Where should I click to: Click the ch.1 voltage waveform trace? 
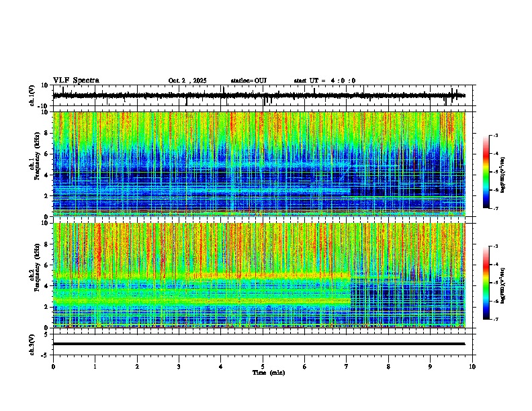click(259, 95)
